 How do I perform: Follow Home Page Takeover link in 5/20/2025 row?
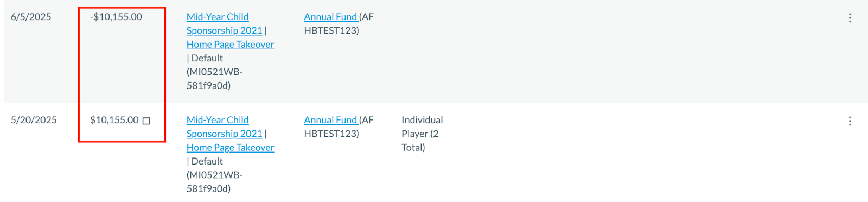230,148
